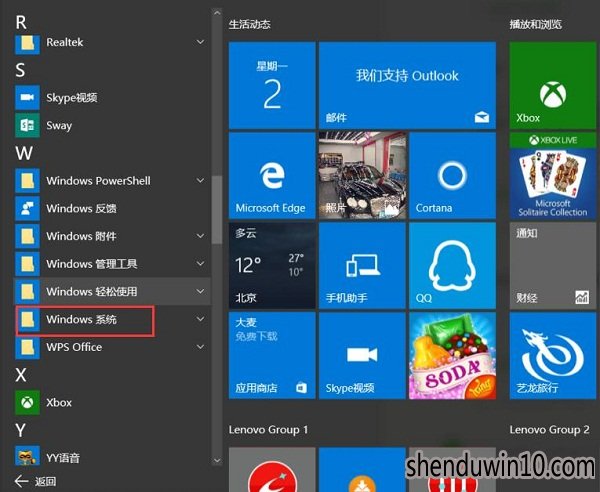The height and width of the screenshot is (492, 600).
Task: Open Microsoft Solitaire Collection tile
Action: (x=553, y=176)
